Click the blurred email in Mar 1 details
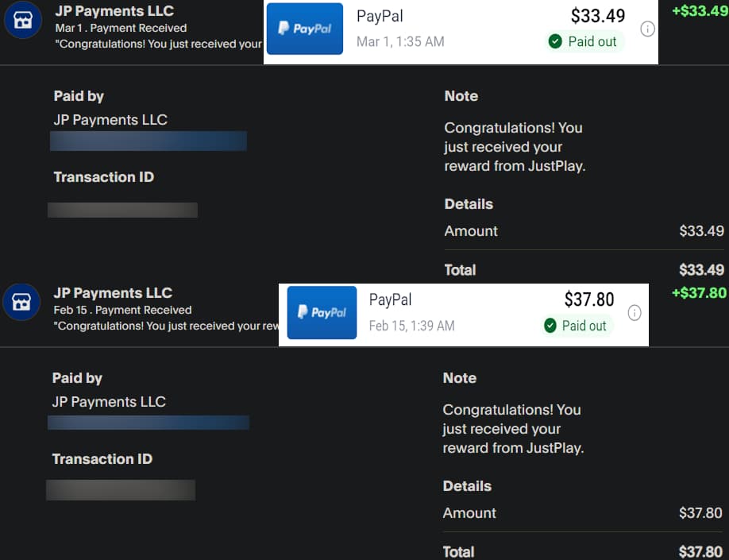Screen dimensions: 729x560 point(148,141)
